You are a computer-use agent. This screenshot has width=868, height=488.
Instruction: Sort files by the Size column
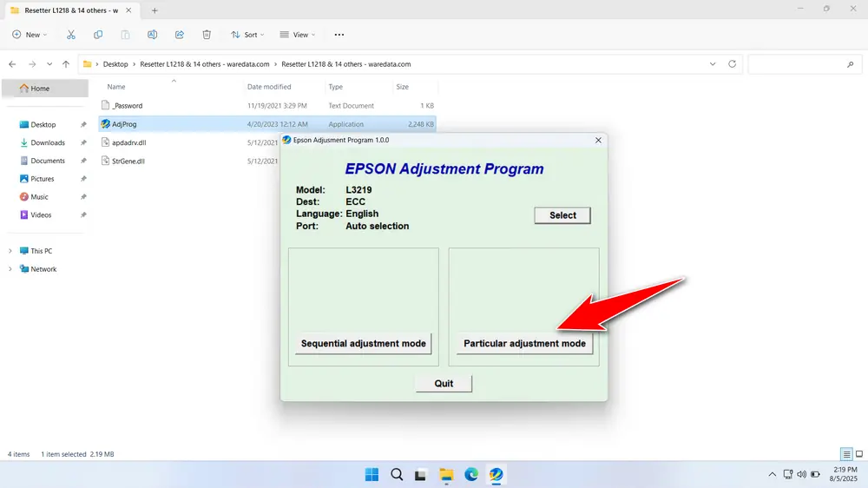point(403,87)
